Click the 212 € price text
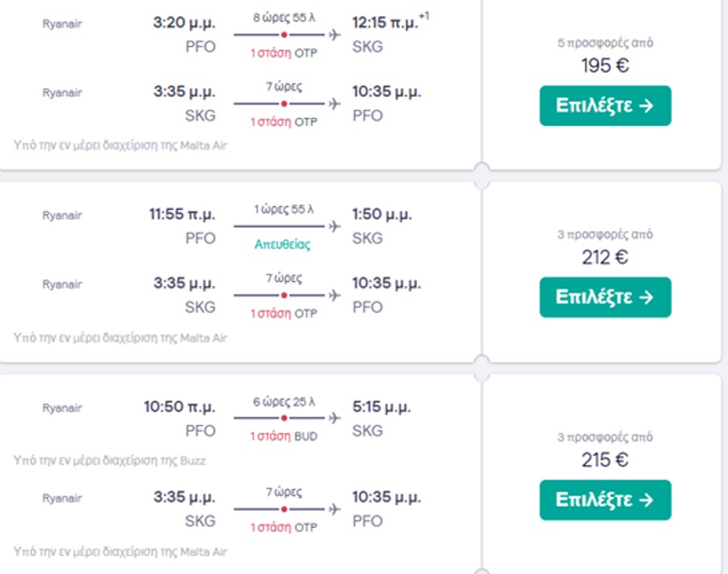Screen dimensions: 728x574 coord(605,257)
